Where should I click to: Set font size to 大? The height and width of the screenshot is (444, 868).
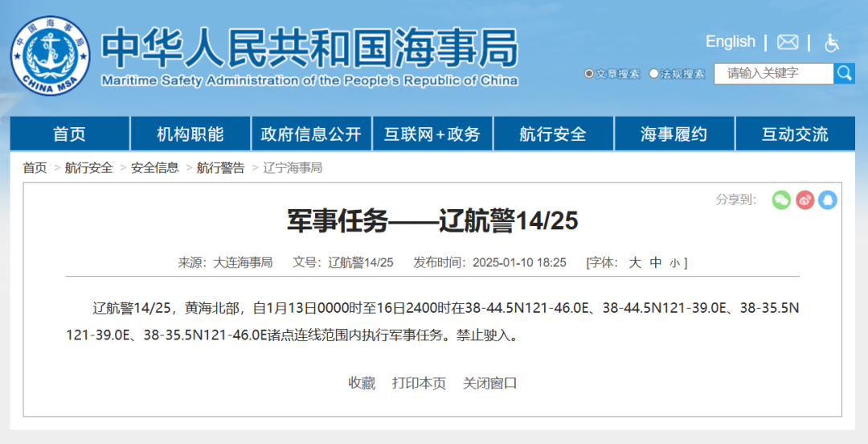pyautogui.click(x=635, y=262)
